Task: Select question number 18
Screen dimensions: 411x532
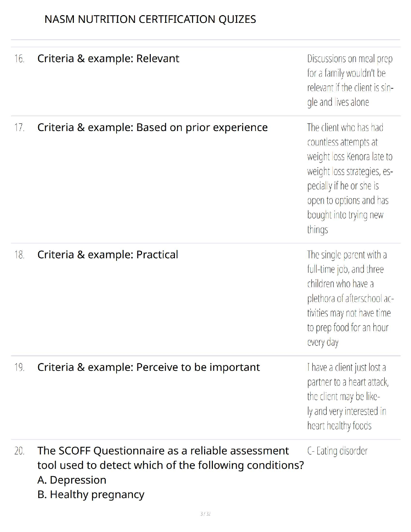Action: pos(19,255)
